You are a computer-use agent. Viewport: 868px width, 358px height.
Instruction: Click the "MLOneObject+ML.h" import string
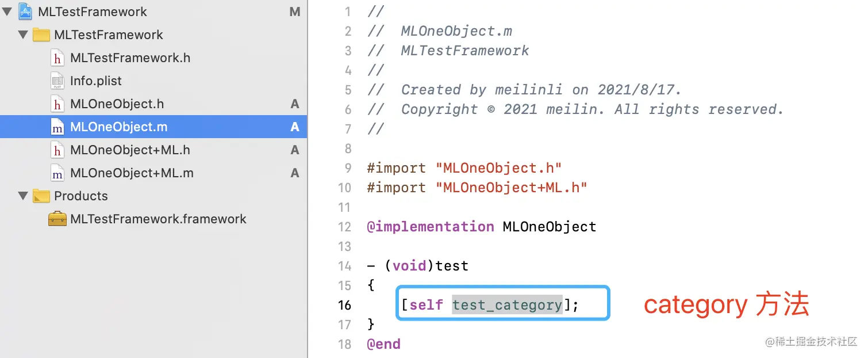coord(511,187)
